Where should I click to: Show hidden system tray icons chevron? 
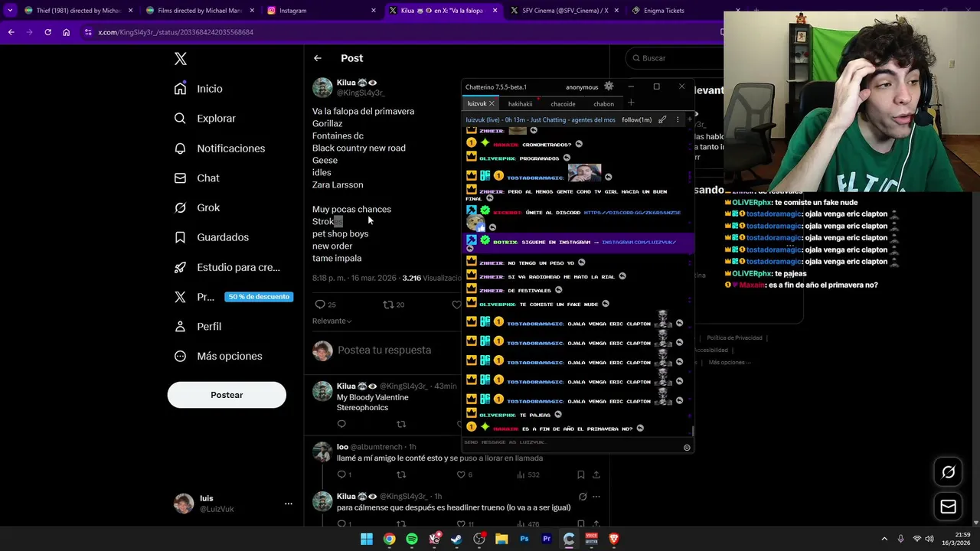pos(884,539)
